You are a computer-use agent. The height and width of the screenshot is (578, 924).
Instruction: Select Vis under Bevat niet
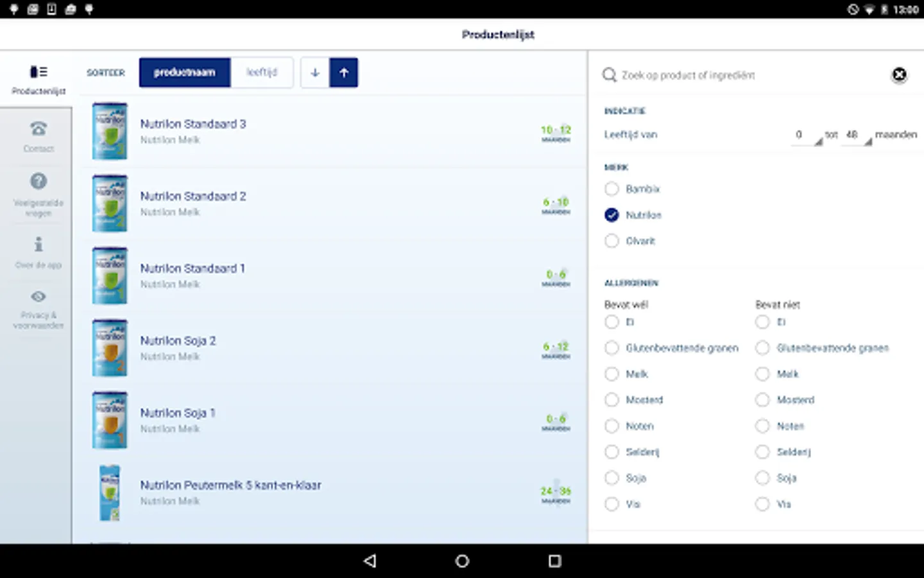pyautogui.click(x=762, y=504)
